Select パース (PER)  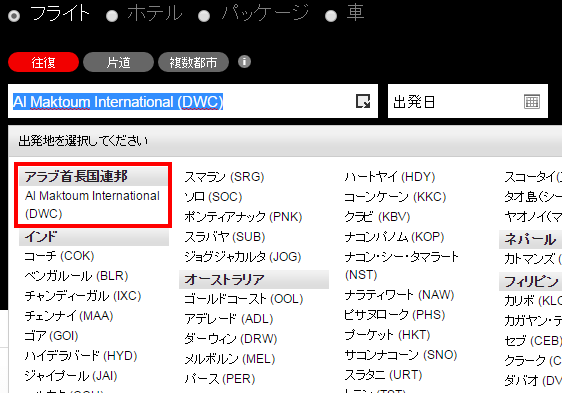[x=220, y=379]
